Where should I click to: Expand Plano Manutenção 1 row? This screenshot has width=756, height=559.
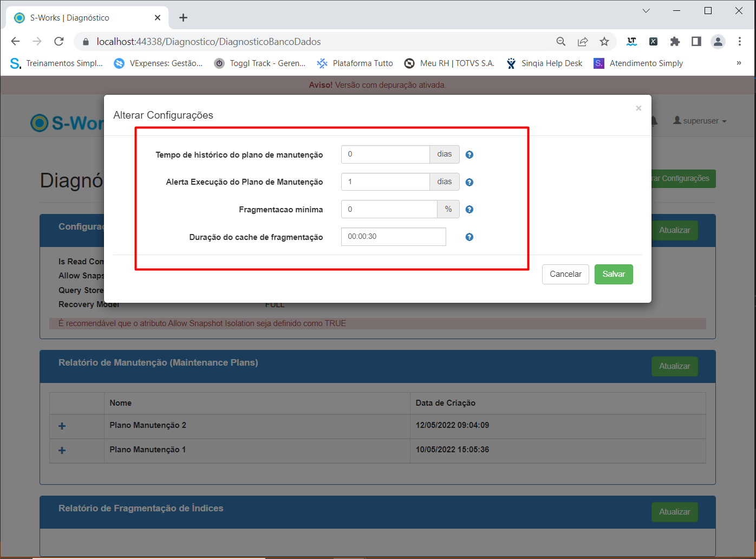tap(62, 451)
